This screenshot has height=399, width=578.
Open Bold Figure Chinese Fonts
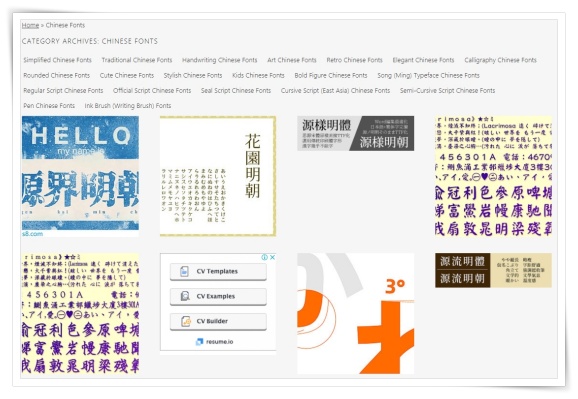pos(331,75)
